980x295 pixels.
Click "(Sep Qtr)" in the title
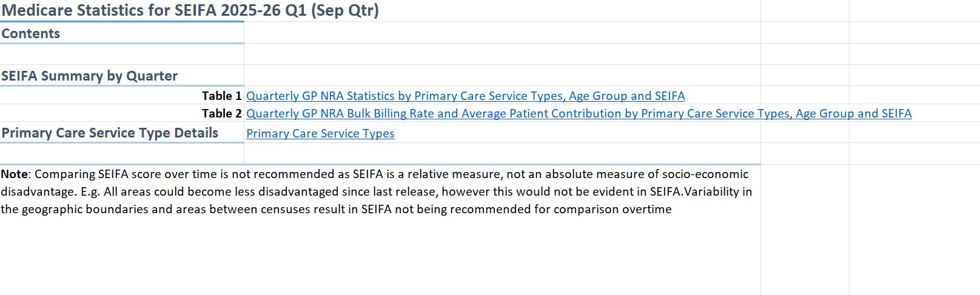[344, 10]
